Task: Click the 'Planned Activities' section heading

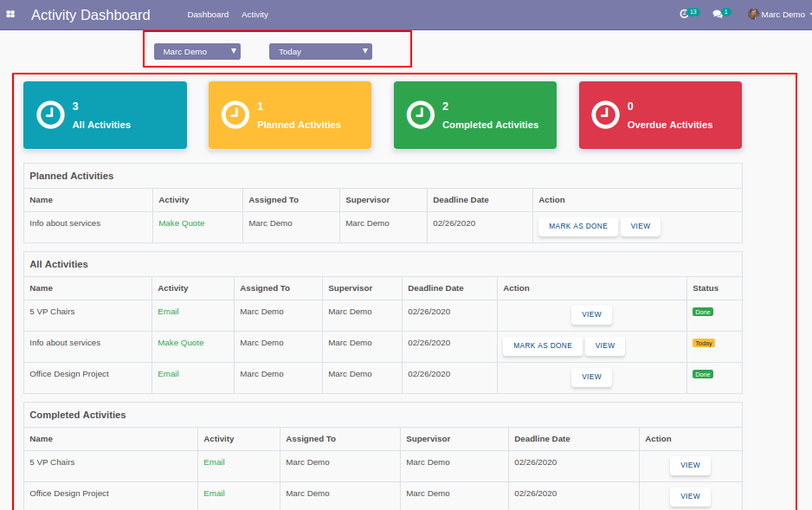Action: tap(72, 176)
